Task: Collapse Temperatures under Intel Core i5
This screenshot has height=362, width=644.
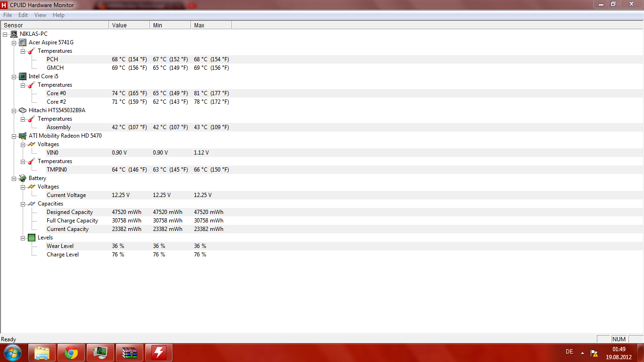Action: (23, 85)
